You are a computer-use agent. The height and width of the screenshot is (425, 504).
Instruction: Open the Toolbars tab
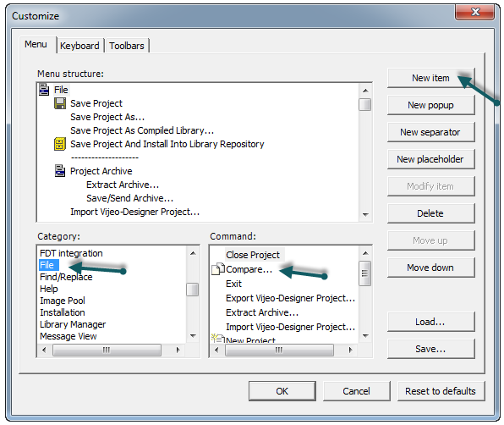(127, 46)
